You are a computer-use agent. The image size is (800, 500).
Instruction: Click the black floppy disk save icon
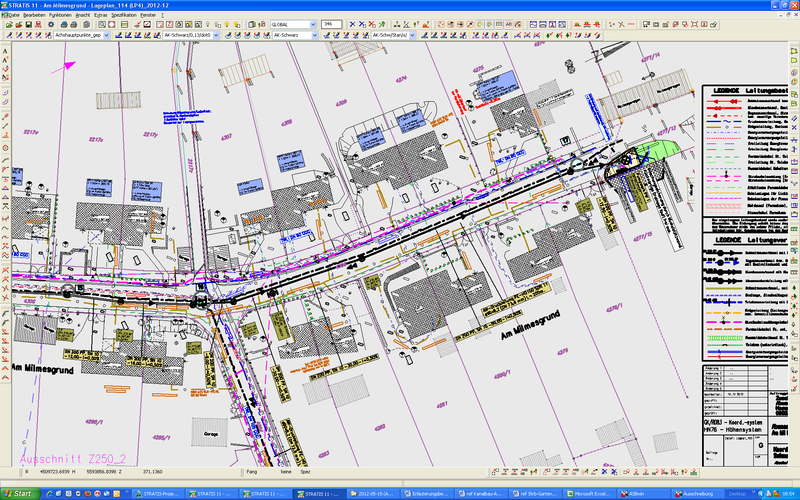click(x=29, y=24)
